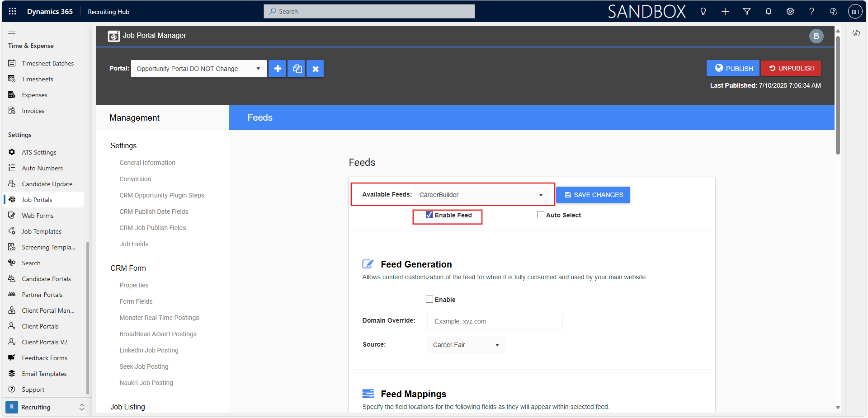Open the Copilot icon in the top bar

pos(834,11)
